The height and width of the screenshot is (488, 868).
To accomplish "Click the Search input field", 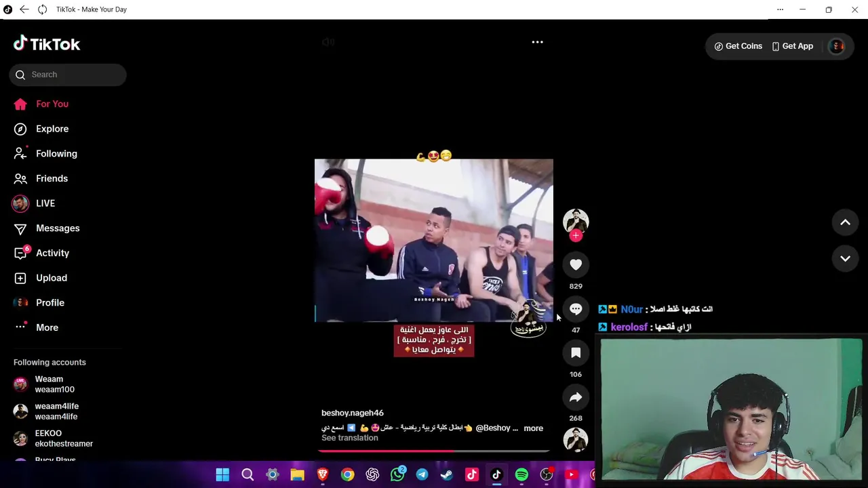I will point(68,75).
